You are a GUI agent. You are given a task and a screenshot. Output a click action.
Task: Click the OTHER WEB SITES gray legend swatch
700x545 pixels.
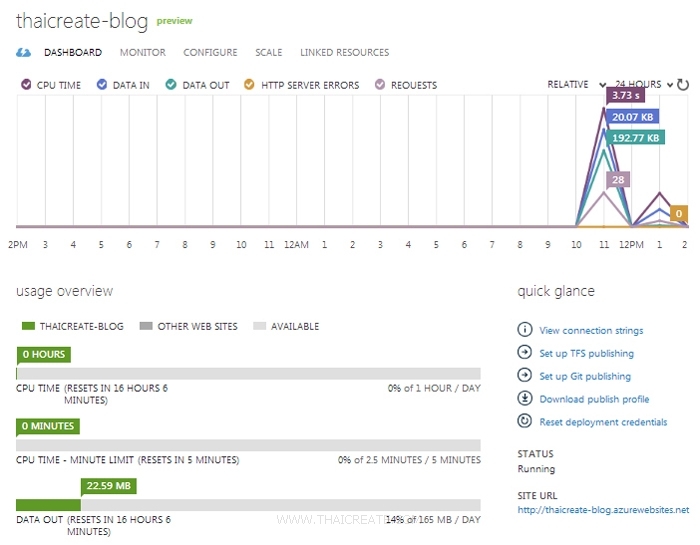[x=146, y=326]
